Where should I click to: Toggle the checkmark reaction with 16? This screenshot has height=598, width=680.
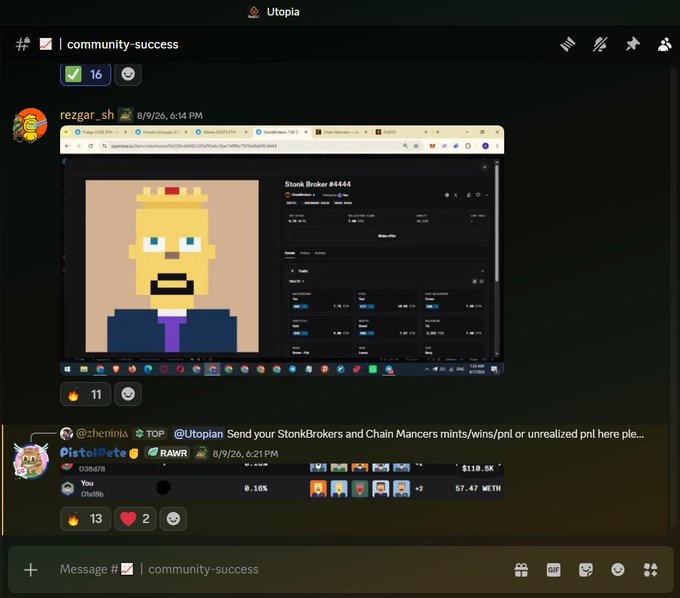coord(85,75)
